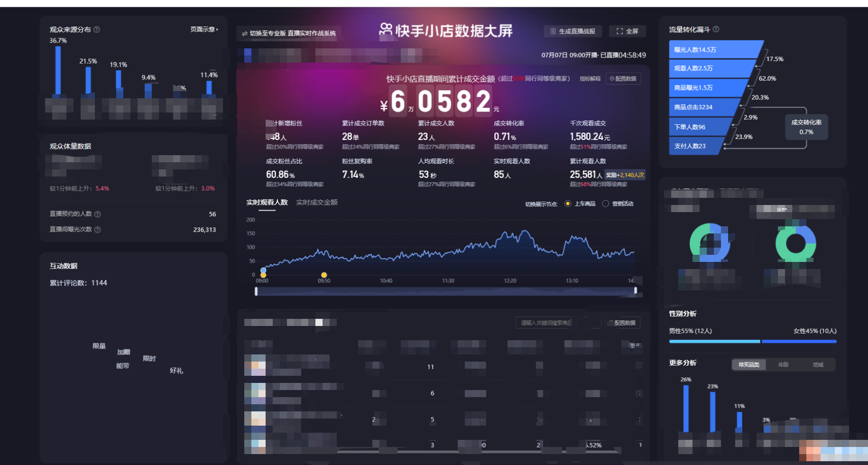Enter 全屏 fullscreen mode
Image resolution: width=868 pixels, height=465 pixels.
click(x=627, y=31)
